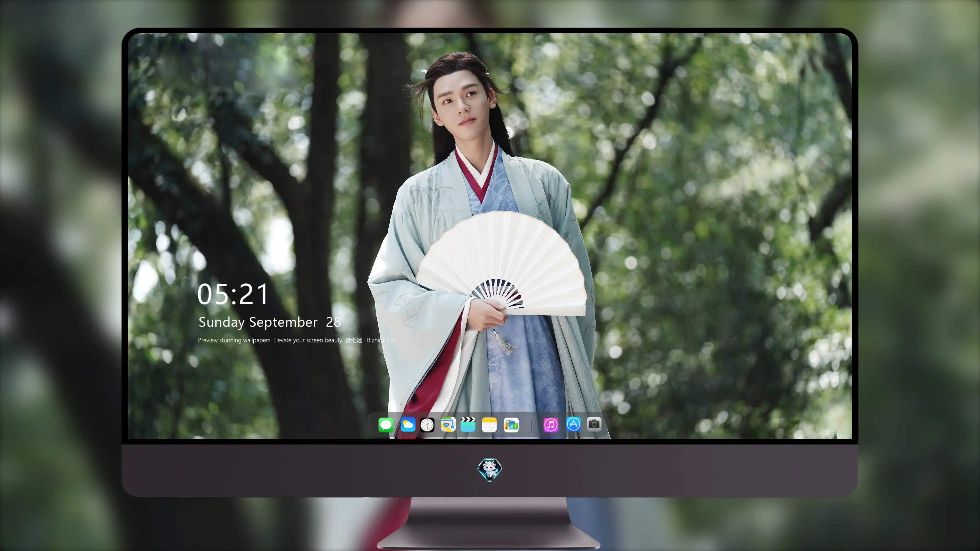The image size is (980, 551).
Task: Open the App Store in the dock
Action: click(573, 424)
